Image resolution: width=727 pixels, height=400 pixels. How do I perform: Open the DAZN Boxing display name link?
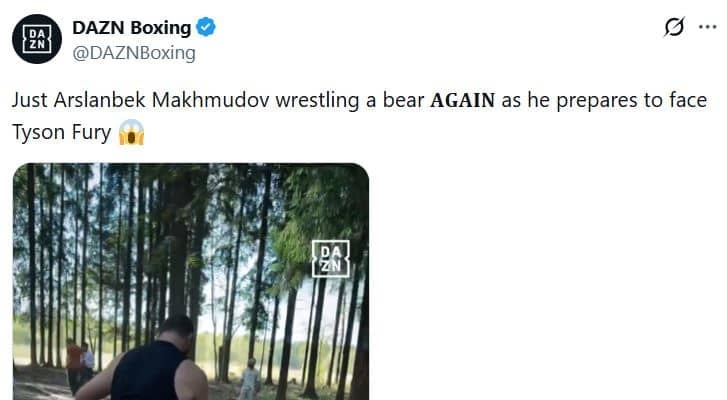tap(132, 28)
